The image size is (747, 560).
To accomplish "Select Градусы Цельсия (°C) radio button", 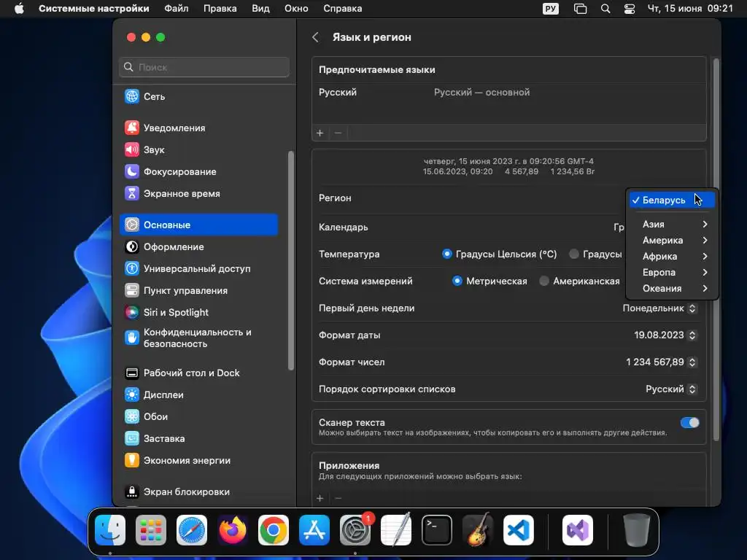I will (447, 254).
